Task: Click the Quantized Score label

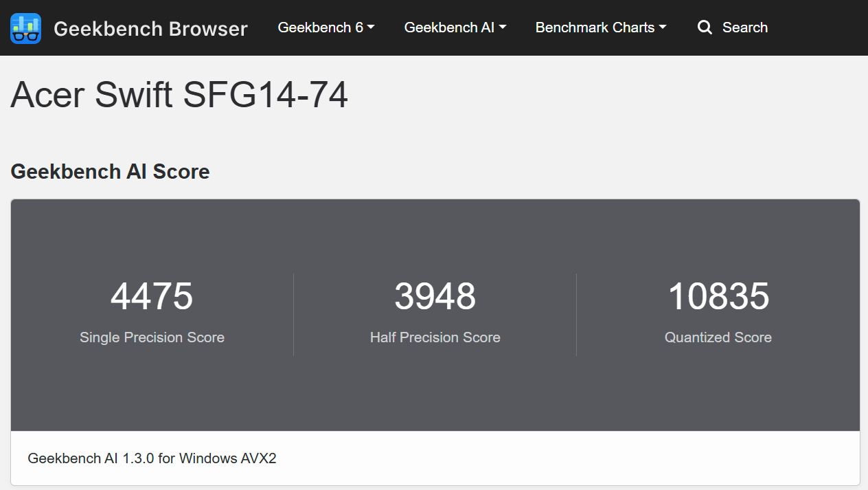Action: [x=718, y=337]
